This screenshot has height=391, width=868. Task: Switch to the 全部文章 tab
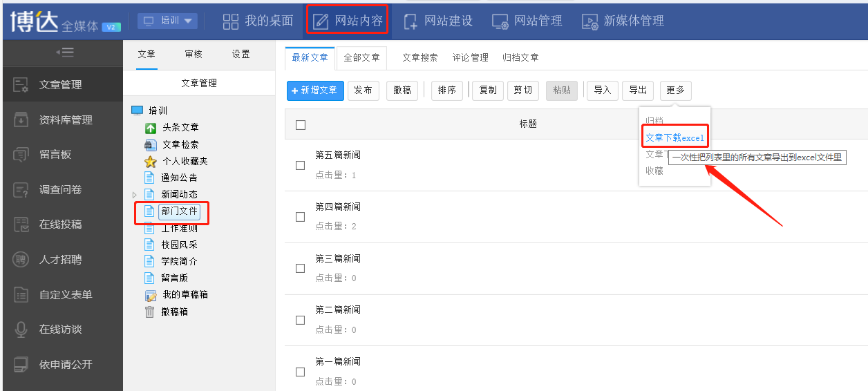(362, 58)
